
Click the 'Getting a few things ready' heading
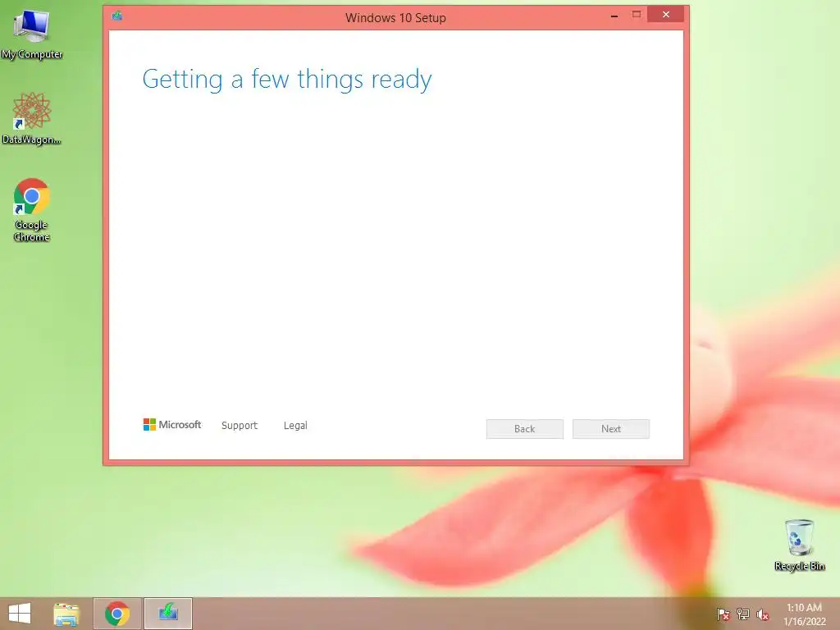pyautogui.click(x=286, y=80)
